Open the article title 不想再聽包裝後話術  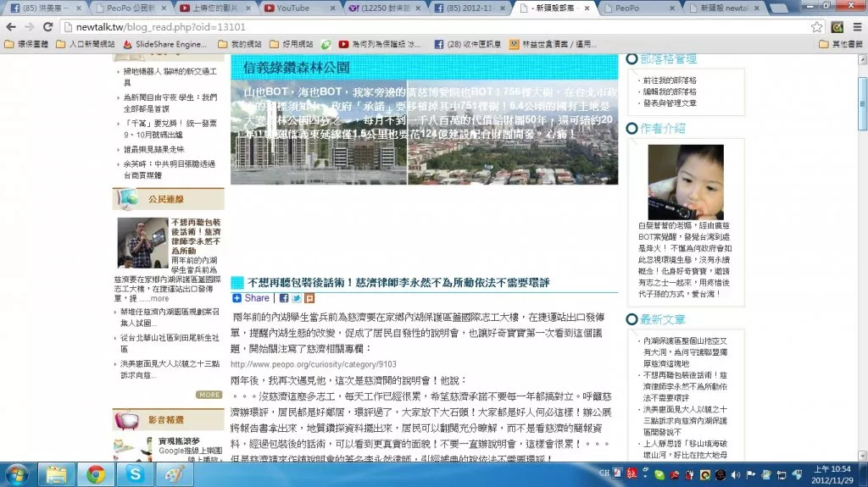coord(398,283)
